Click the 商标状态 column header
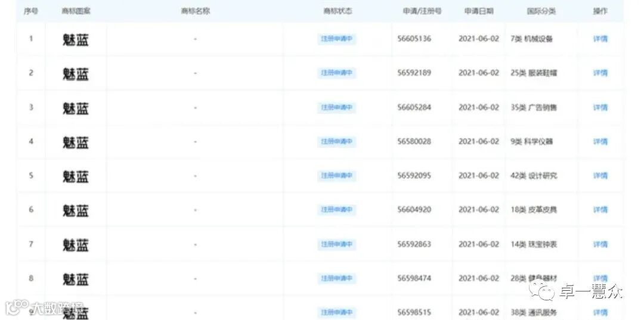 338,11
